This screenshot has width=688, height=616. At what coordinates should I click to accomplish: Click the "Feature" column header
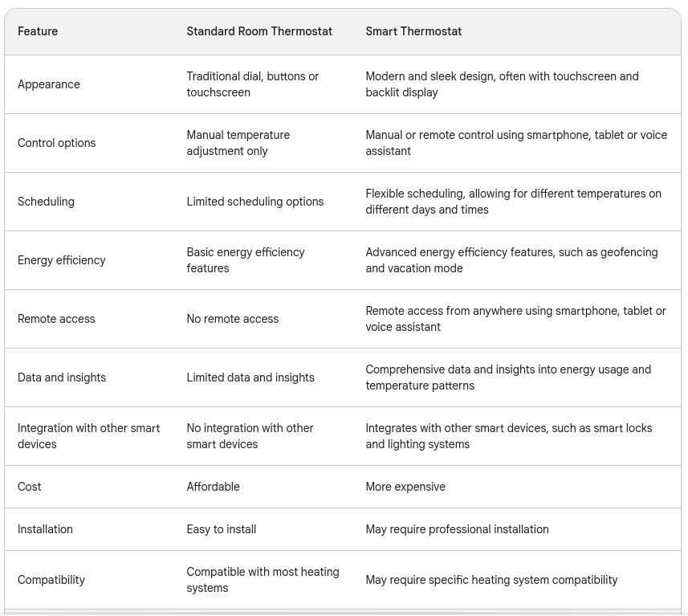38,31
